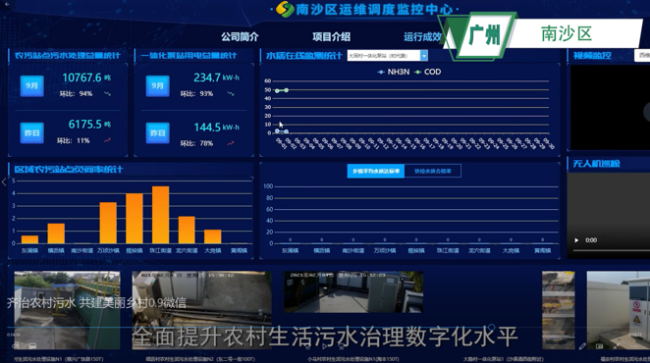This screenshot has height=363, width=650.
Task: Click the 9月 badge in electricity usage panel
Action: point(158,86)
